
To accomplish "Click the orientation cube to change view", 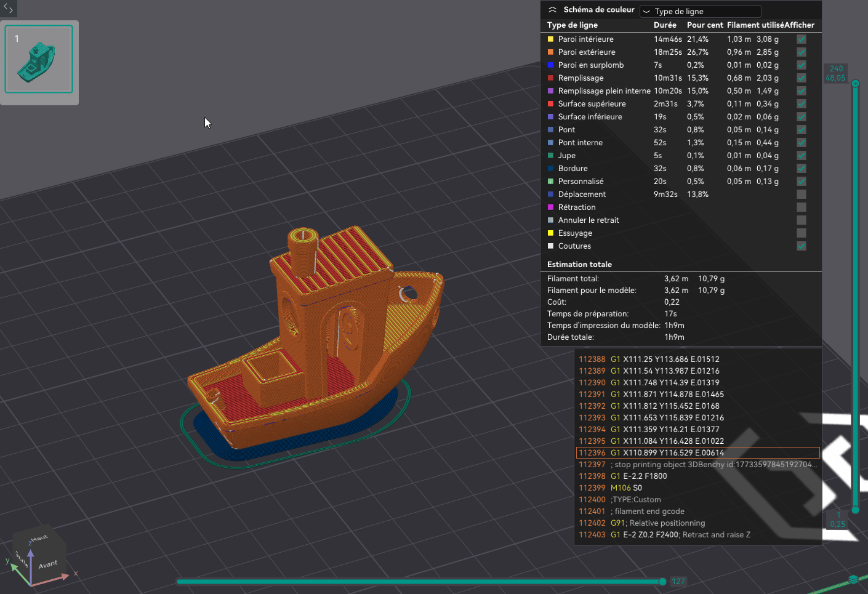I will (39, 551).
